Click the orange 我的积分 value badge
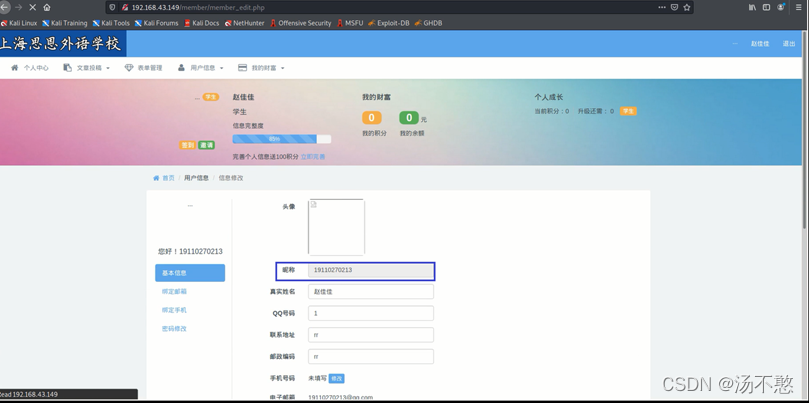Screen dimensions: 809x403 (371, 118)
